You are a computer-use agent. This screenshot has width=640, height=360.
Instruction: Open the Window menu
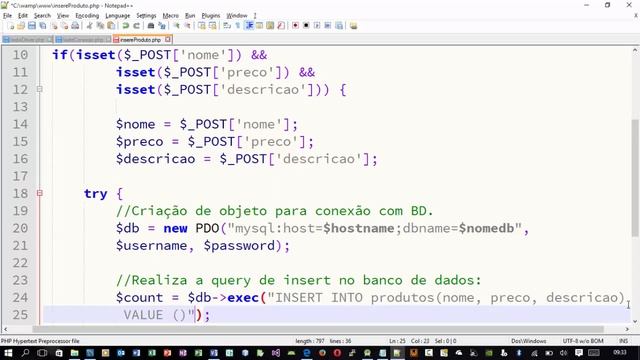click(x=237, y=16)
